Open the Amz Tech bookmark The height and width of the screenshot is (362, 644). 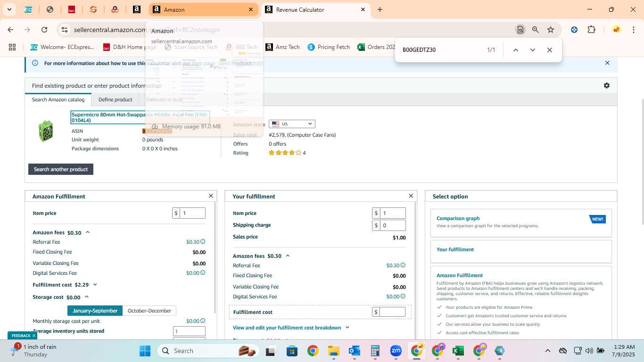point(282,47)
